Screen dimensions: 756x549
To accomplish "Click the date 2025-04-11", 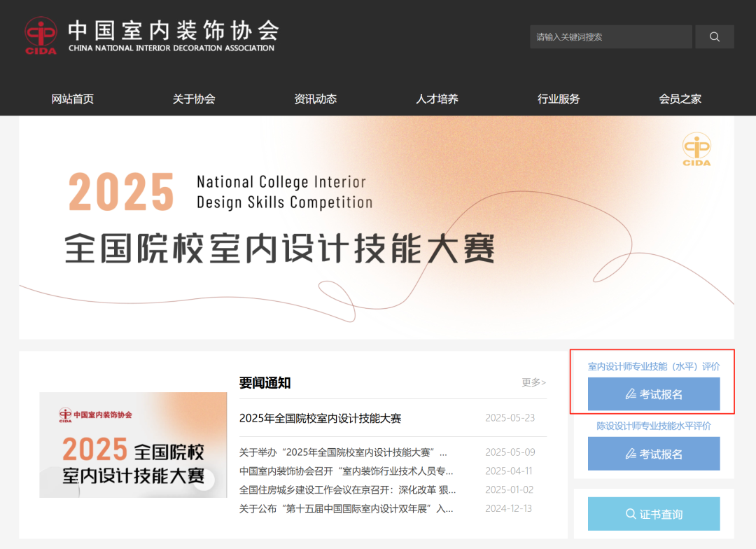I will [509, 471].
